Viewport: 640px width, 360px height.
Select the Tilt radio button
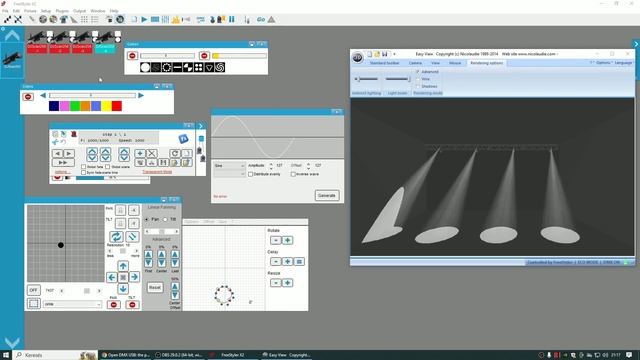(165, 219)
